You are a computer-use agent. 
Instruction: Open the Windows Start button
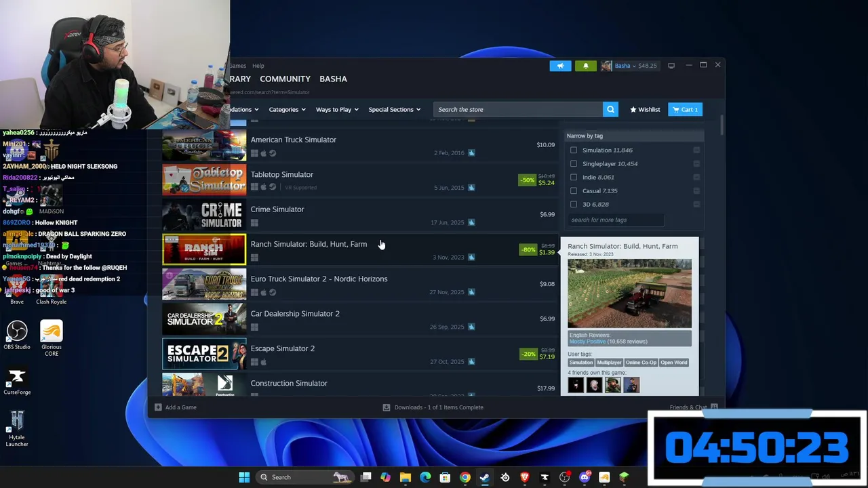(244, 477)
